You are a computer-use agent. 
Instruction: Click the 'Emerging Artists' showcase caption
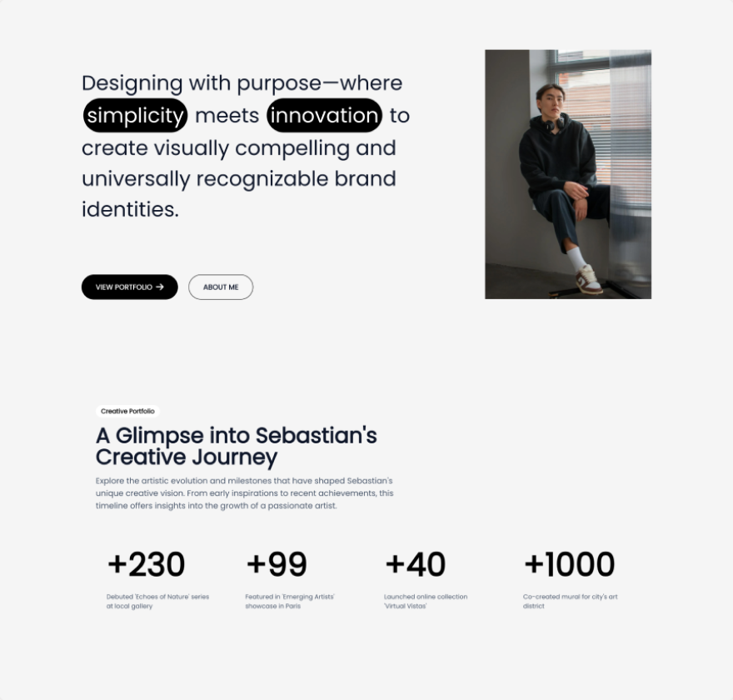pos(290,602)
